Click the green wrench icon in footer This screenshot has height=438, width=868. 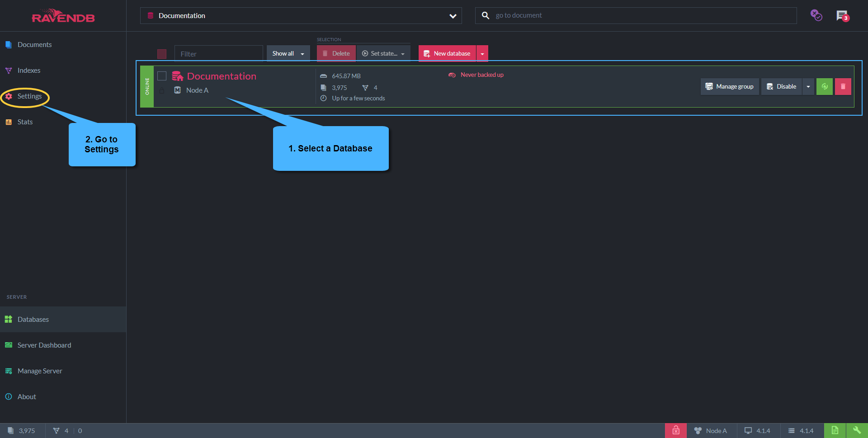[x=857, y=430]
